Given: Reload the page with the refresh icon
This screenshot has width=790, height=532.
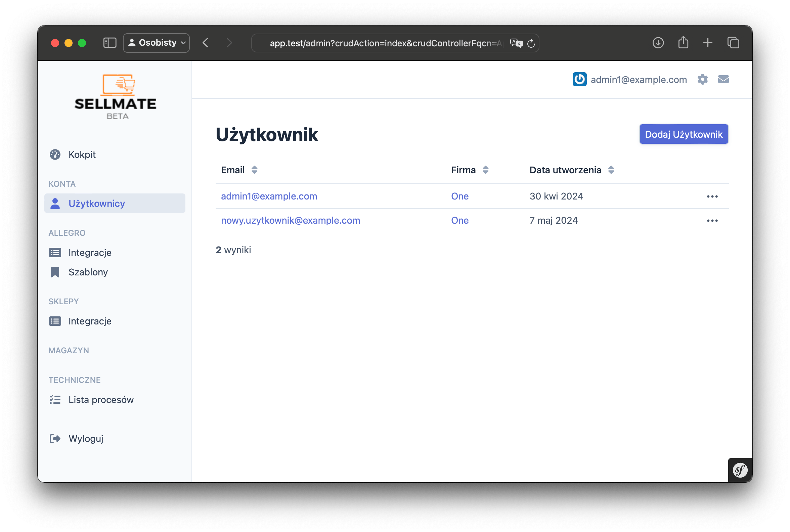Looking at the screenshot, I should [531, 43].
